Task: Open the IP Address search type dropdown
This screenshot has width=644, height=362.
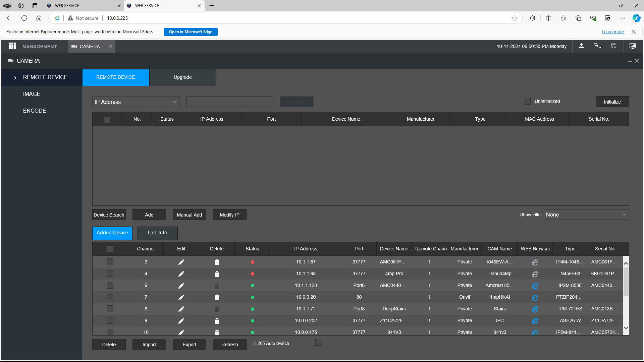Action: [136, 102]
